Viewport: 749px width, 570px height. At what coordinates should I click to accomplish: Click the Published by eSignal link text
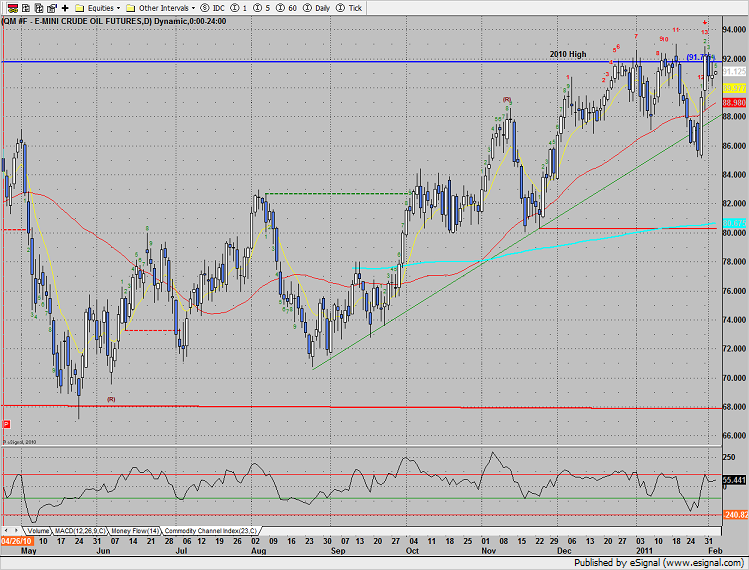pos(659,563)
